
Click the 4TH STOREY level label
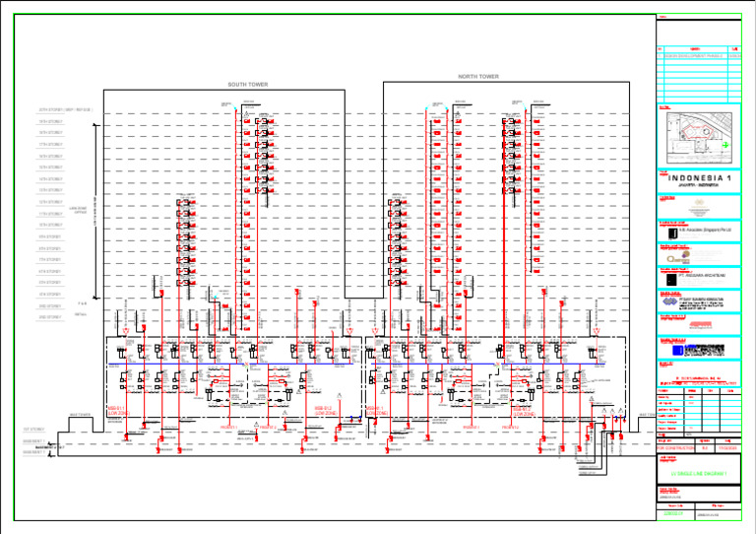50,294
